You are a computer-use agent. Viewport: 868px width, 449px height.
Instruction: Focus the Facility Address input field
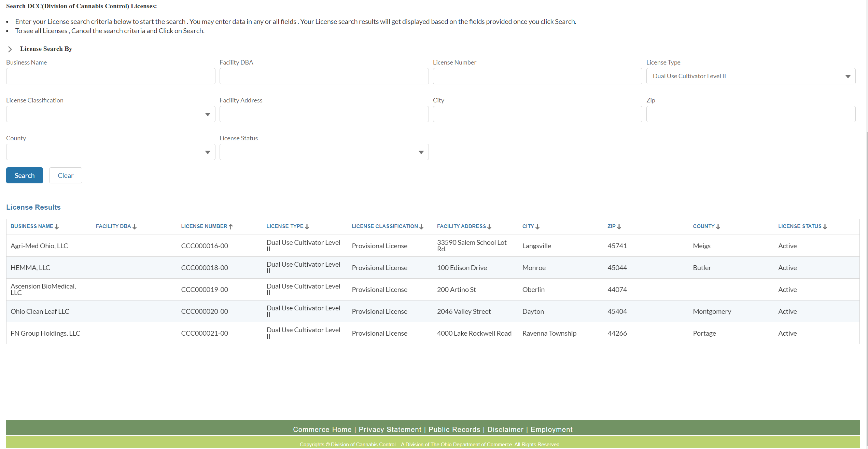(324, 114)
